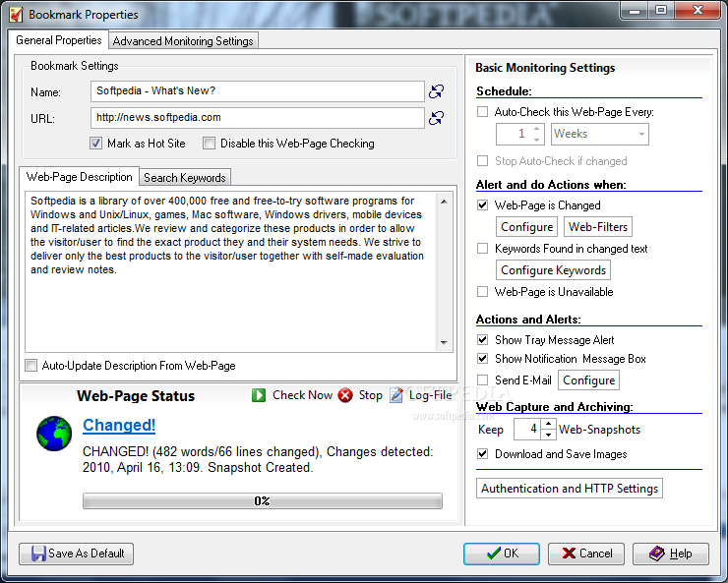The height and width of the screenshot is (583, 728).
Task: Click the Web-Snapshots number field
Action: coord(528,429)
